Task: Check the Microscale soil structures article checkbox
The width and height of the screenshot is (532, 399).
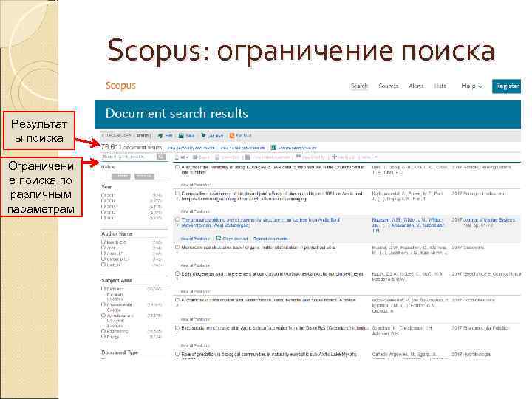Action: [177, 248]
